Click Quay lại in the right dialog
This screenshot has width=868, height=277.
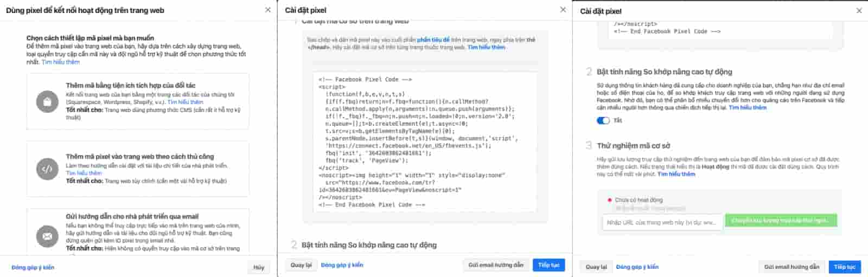pos(596,267)
